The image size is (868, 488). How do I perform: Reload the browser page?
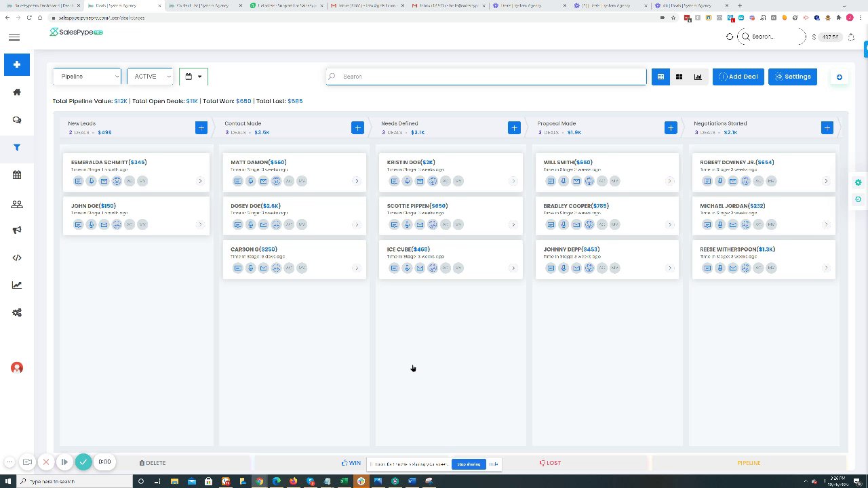tap(30, 18)
